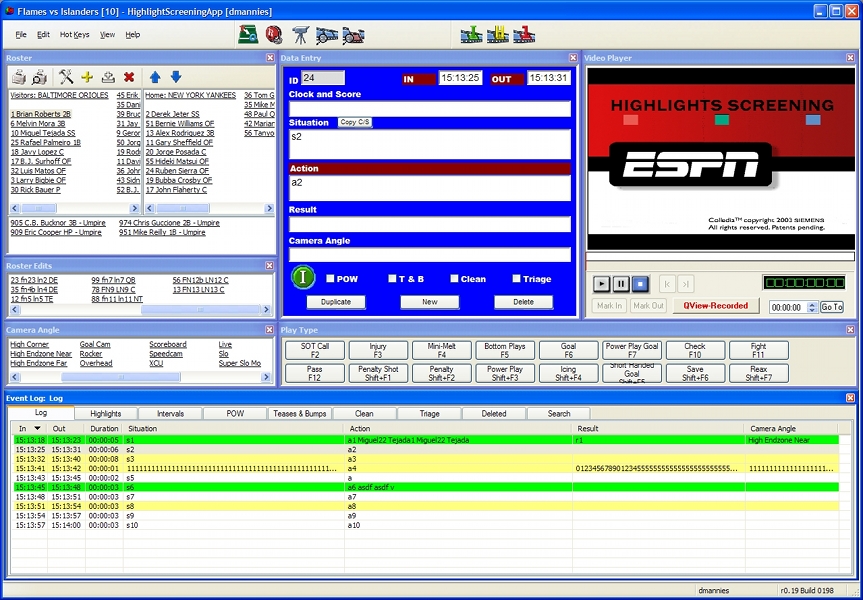This screenshot has width=863, height=600.
Task: Click the Clock and Score input field
Action: [430, 109]
